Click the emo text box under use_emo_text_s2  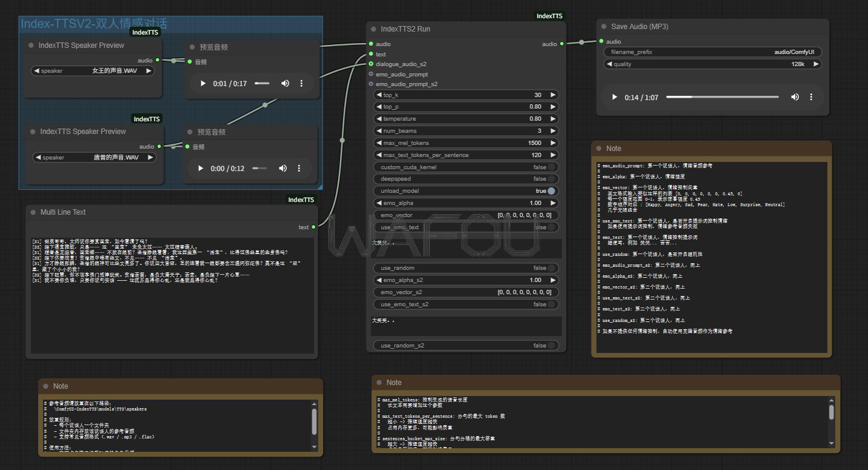[x=466, y=326]
